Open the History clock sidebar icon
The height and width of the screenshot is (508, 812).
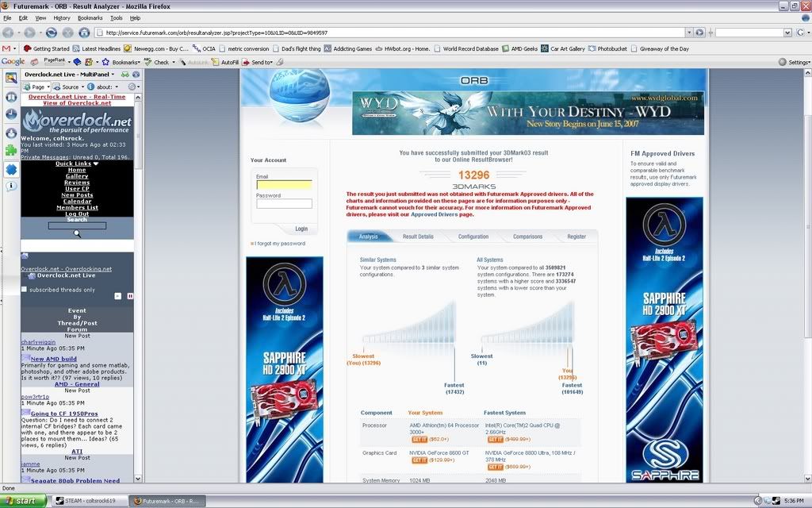(x=11, y=114)
